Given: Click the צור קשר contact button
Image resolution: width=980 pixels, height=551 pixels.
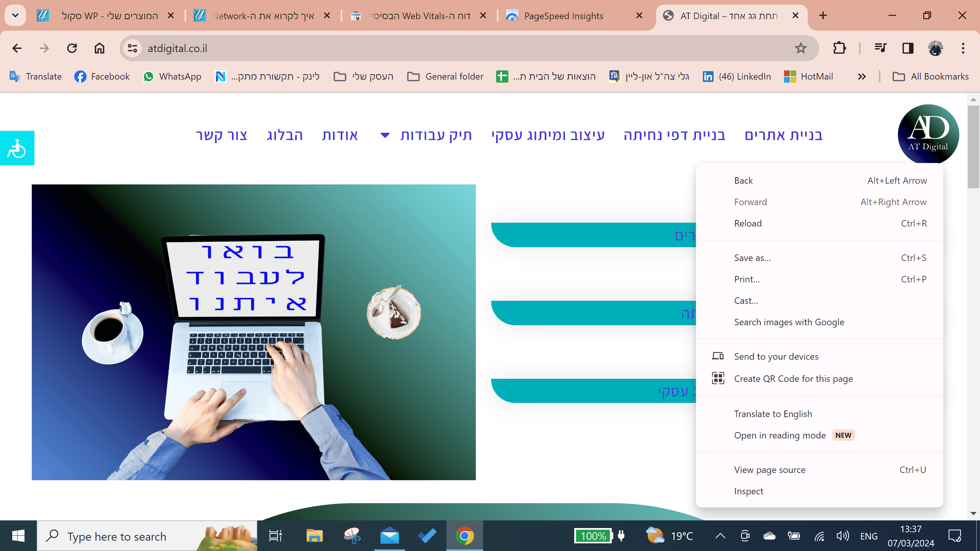Looking at the screenshot, I should tap(221, 135).
